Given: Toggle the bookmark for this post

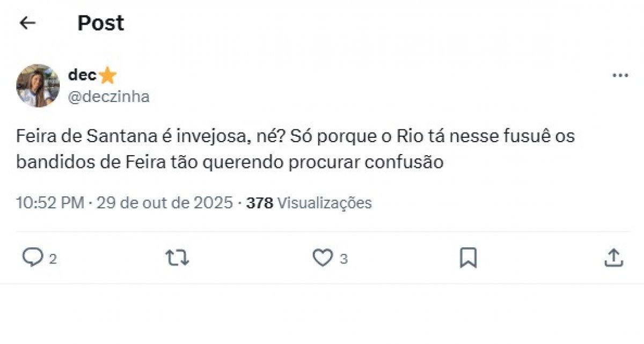Looking at the screenshot, I should [468, 258].
